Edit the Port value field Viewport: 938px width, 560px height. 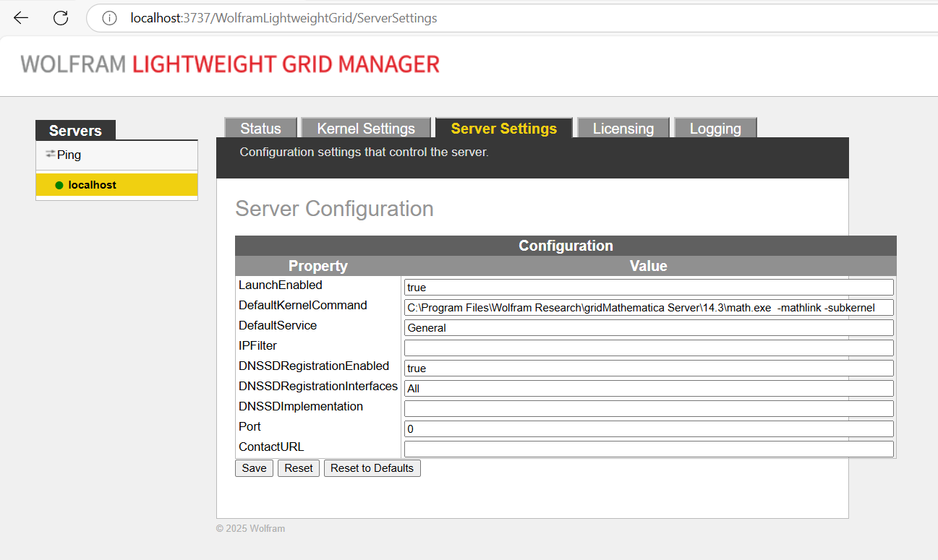[x=649, y=429]
